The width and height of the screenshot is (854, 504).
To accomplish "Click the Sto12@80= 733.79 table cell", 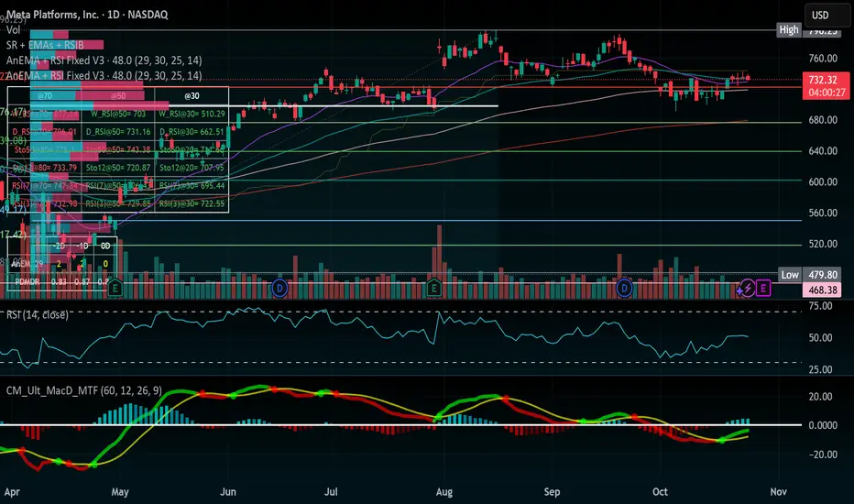I will (x=45, y=168).
